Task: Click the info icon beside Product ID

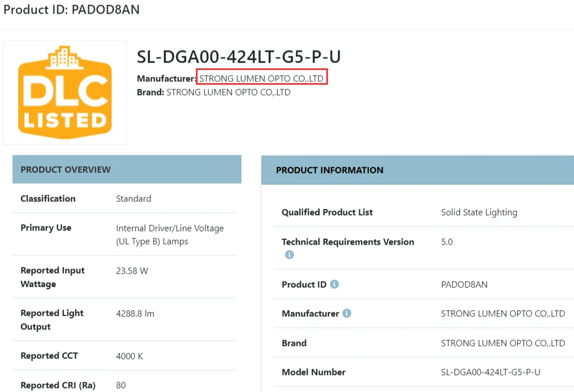Action: tap(334, 284)
